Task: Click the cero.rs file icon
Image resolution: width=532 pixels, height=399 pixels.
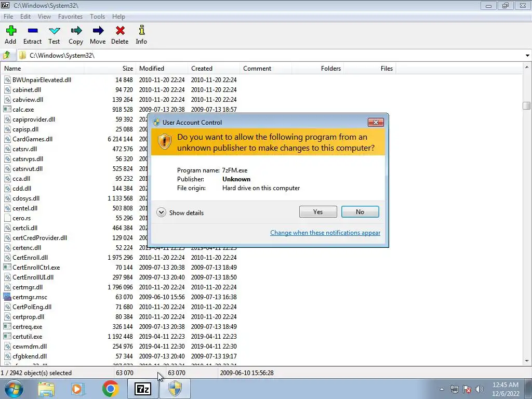Action: click(x=7, y=218)
